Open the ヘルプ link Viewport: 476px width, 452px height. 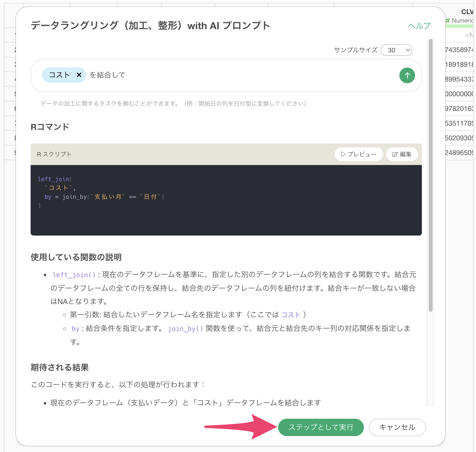point(419,26)
